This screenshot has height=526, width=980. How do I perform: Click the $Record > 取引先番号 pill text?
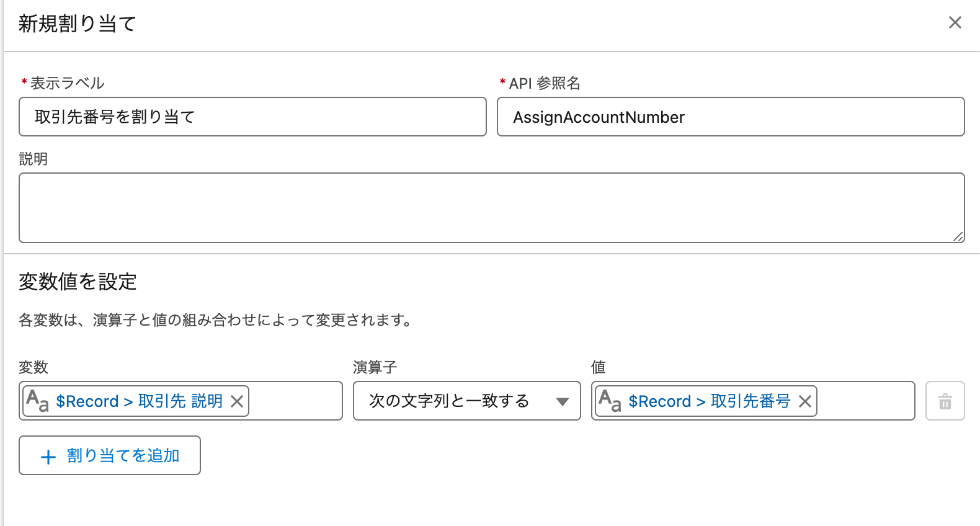(x=710, y=401)
